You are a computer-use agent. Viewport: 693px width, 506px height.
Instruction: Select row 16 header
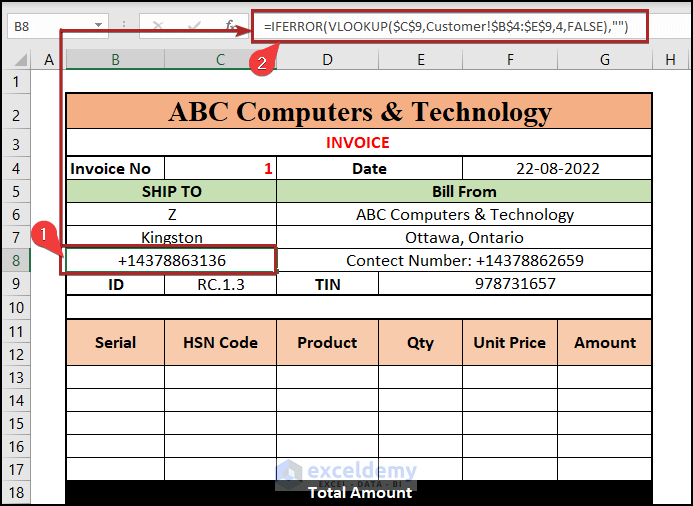click(16, 446)
